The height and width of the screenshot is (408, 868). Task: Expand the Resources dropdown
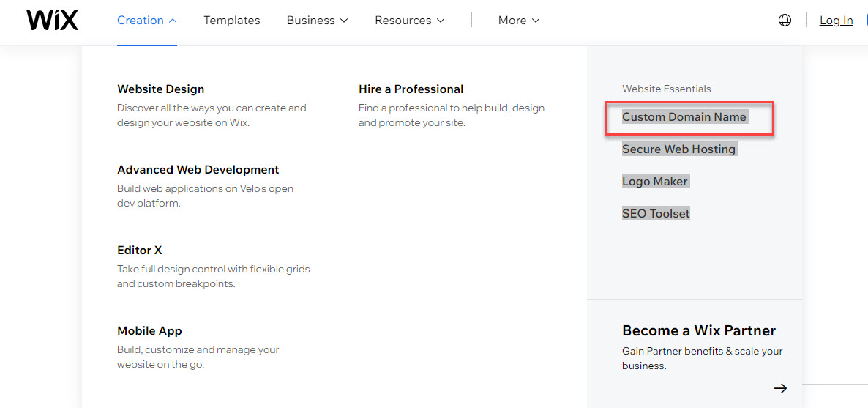point(410,21)
